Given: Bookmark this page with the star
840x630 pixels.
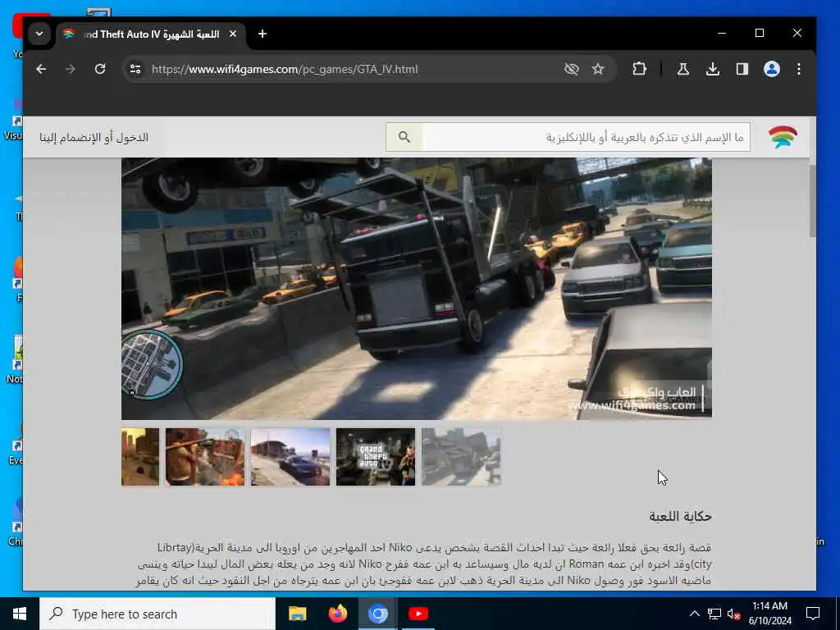Looking at the screenshot, I should [598, 69].
